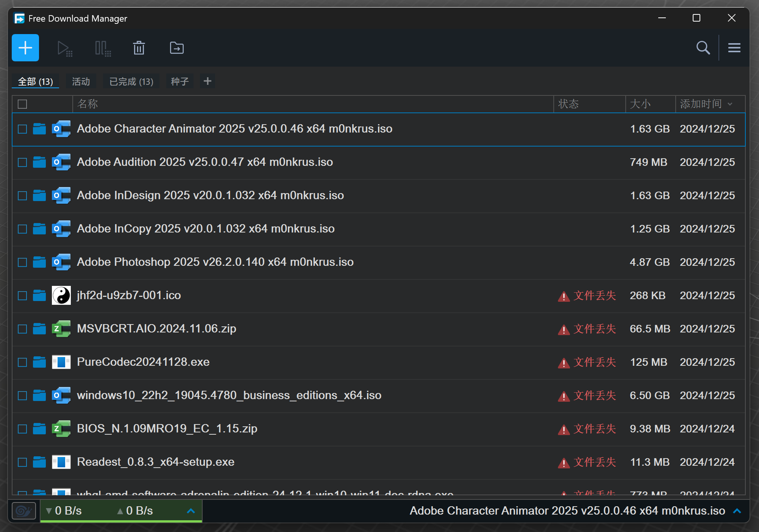Click the trash delete icon in toolbar
This screenshot has height=532, width=759.
(139, 48)
